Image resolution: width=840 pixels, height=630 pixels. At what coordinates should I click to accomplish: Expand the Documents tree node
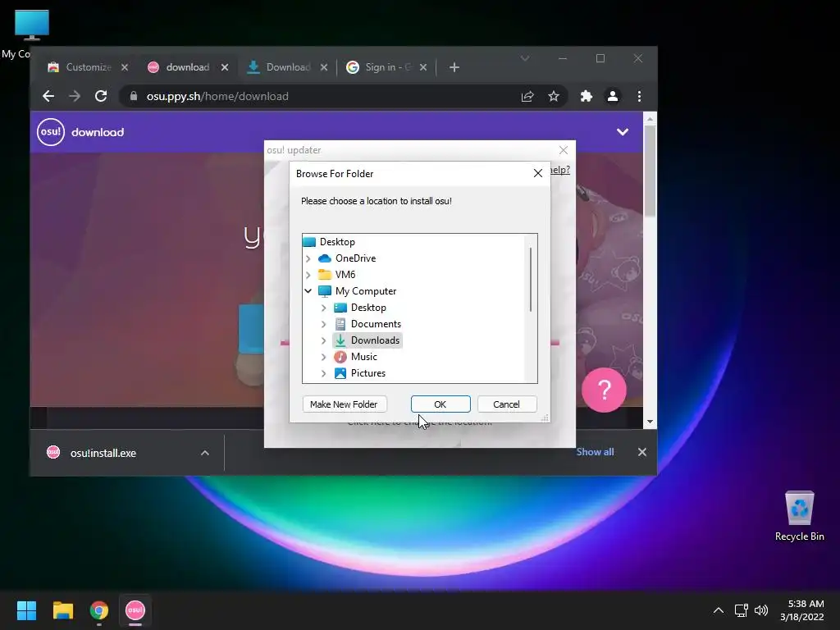(x=323, y=324)
